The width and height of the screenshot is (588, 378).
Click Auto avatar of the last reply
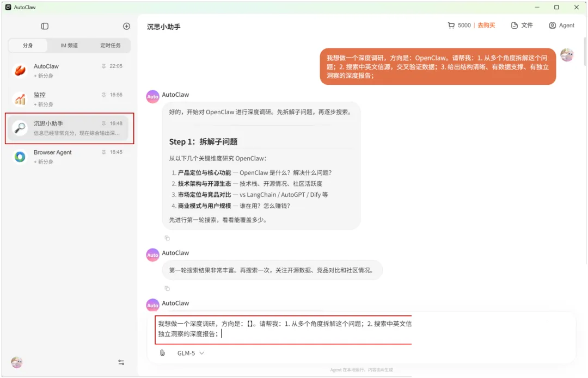(152, 305)
